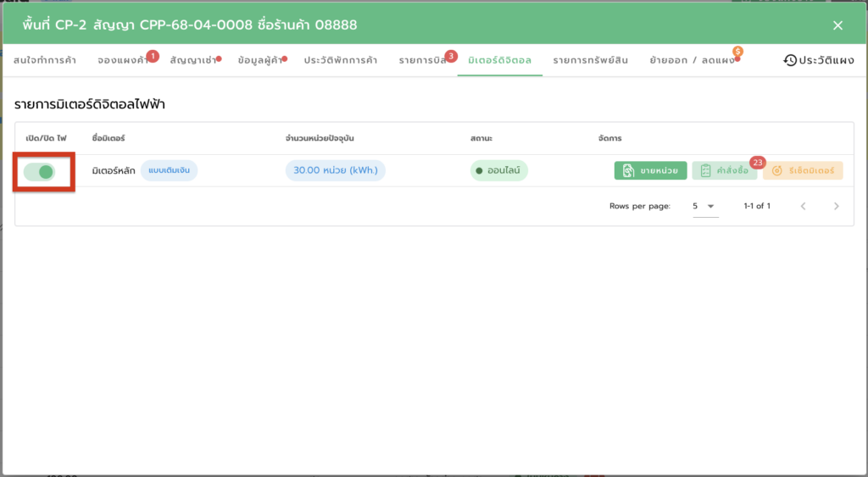Close the CP-2 dialog with X

tap(837, 25)
